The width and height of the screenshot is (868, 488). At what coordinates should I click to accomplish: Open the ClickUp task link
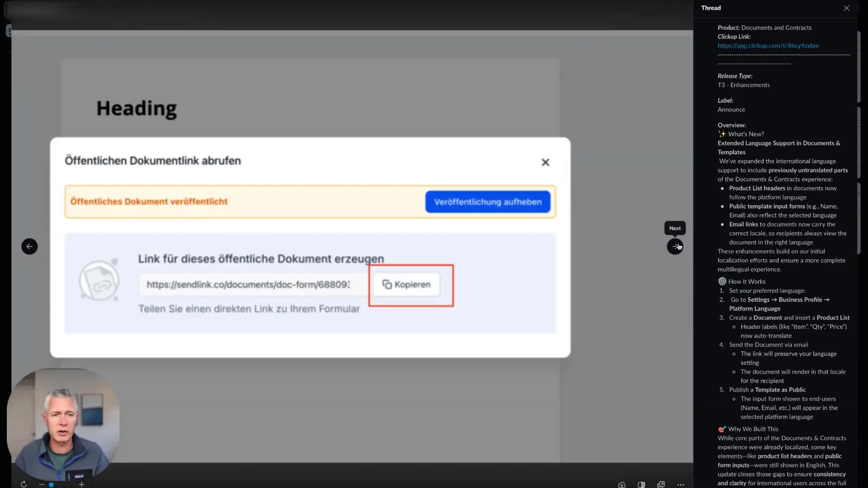768,46
